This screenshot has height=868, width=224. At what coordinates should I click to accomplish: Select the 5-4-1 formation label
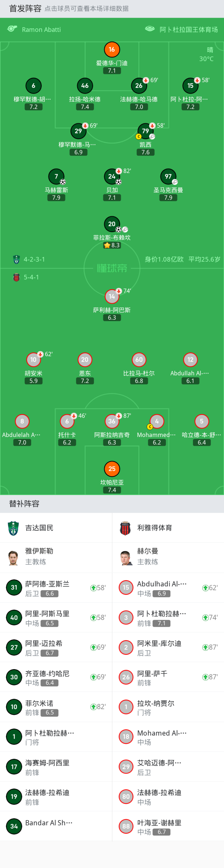pos(31,277)
